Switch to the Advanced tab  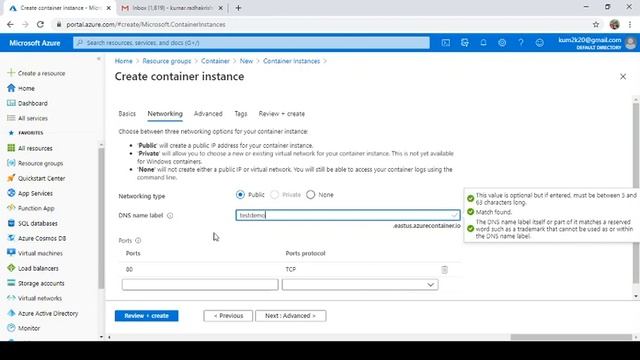(208, 114)
